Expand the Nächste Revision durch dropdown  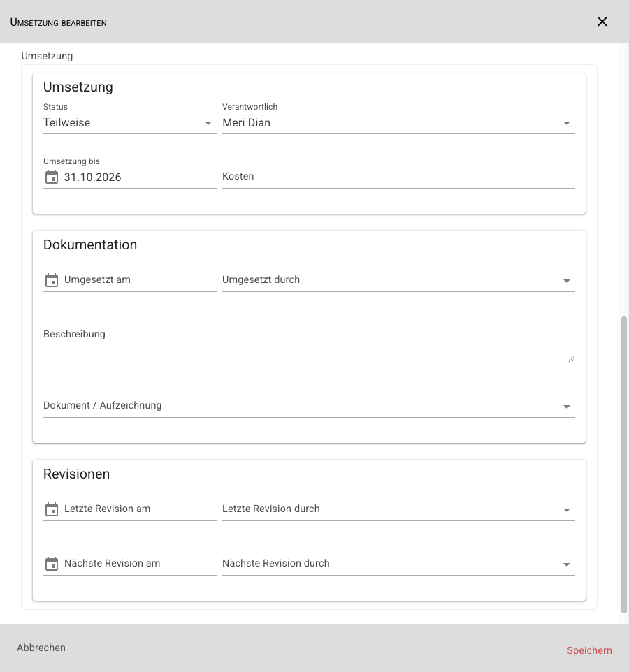point(398,564)
